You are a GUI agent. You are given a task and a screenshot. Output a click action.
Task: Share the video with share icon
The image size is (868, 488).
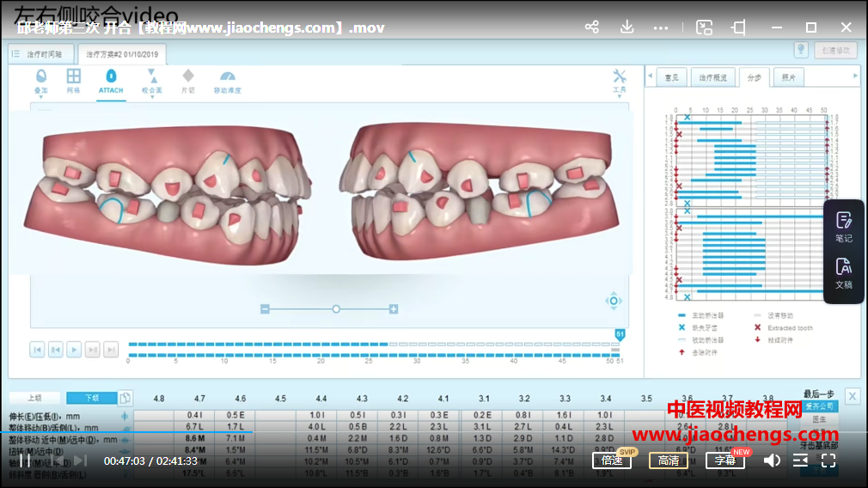tap(592, 27)
